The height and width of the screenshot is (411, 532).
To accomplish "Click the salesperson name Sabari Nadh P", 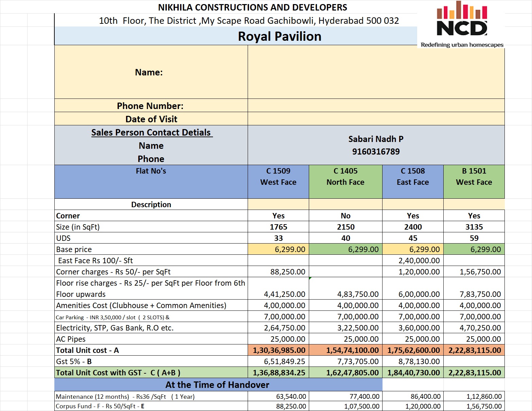I will coord(376,139).
